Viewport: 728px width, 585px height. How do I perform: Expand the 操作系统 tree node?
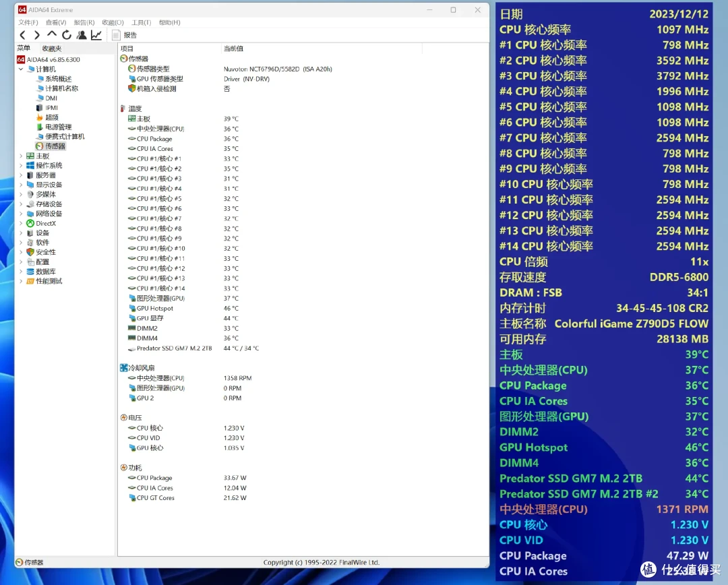[x=21, y=165]
